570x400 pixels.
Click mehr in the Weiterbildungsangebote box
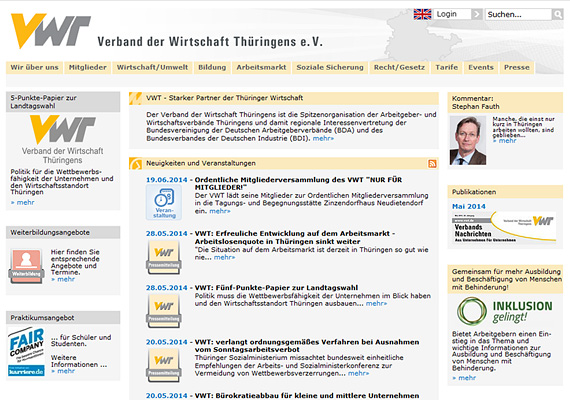[63, 279]
